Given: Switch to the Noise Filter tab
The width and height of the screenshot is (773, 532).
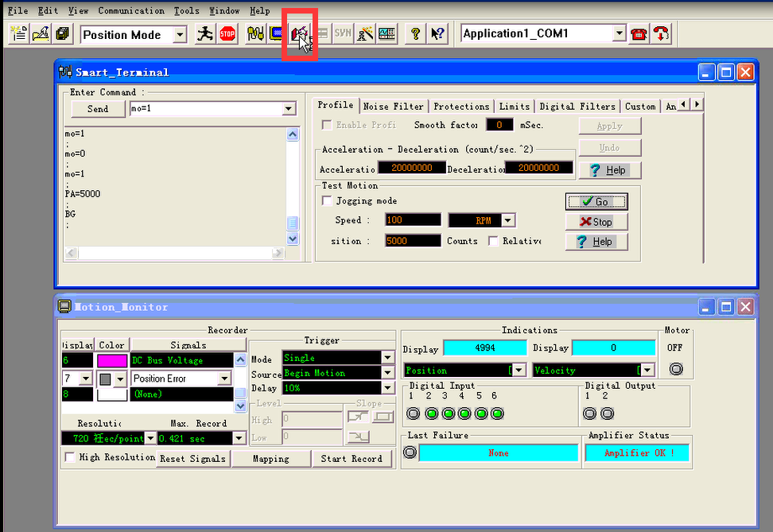Looking at the screenshot, I should point(393,106).
